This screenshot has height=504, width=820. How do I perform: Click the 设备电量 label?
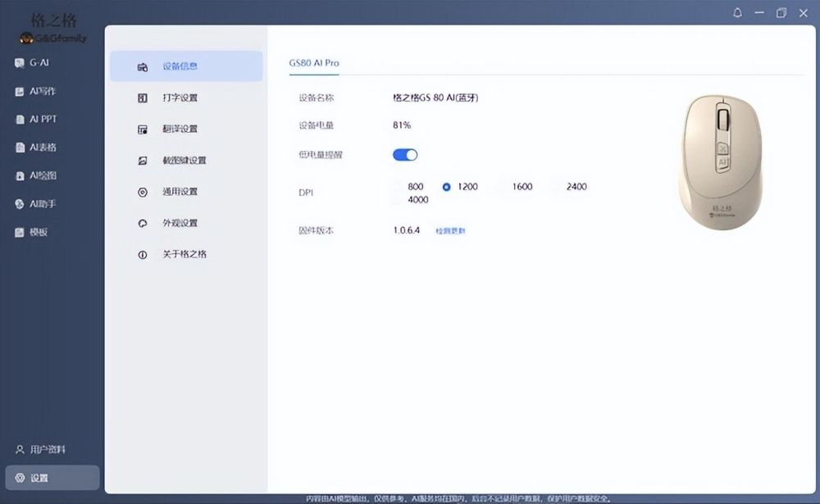pos(316,125)
